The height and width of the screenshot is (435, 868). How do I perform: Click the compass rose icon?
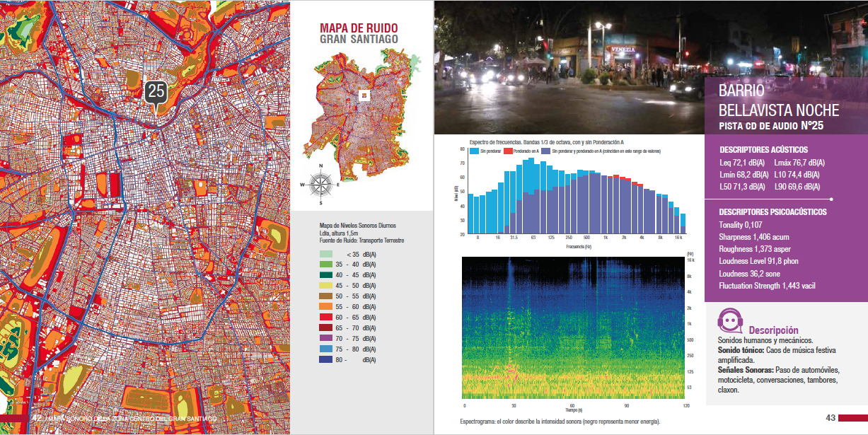coord(321,184)
